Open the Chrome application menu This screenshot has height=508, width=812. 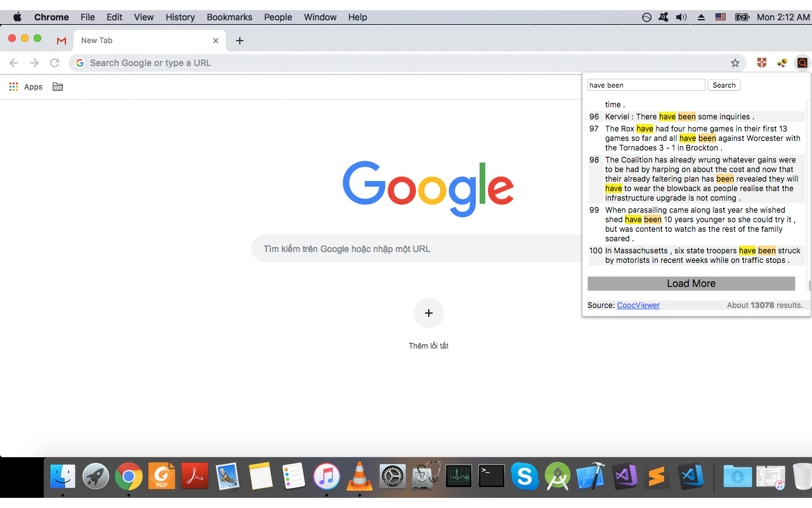(51, 17)
